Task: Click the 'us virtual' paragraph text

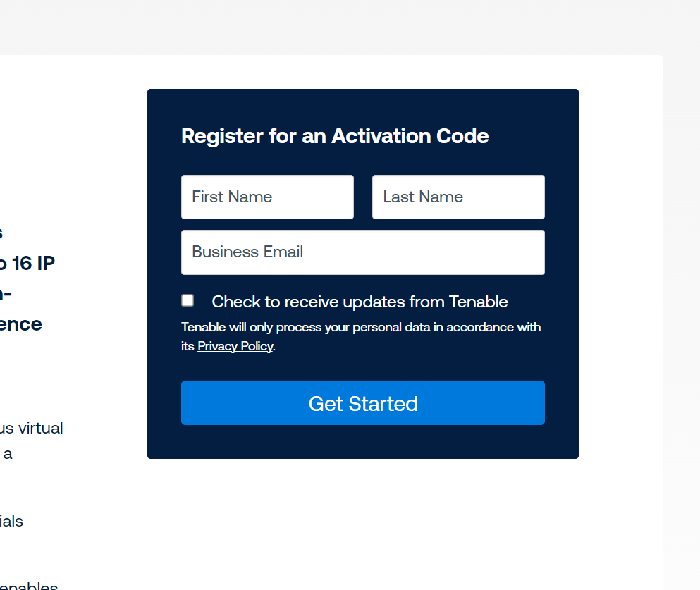Action: click(x=31, y=428)
